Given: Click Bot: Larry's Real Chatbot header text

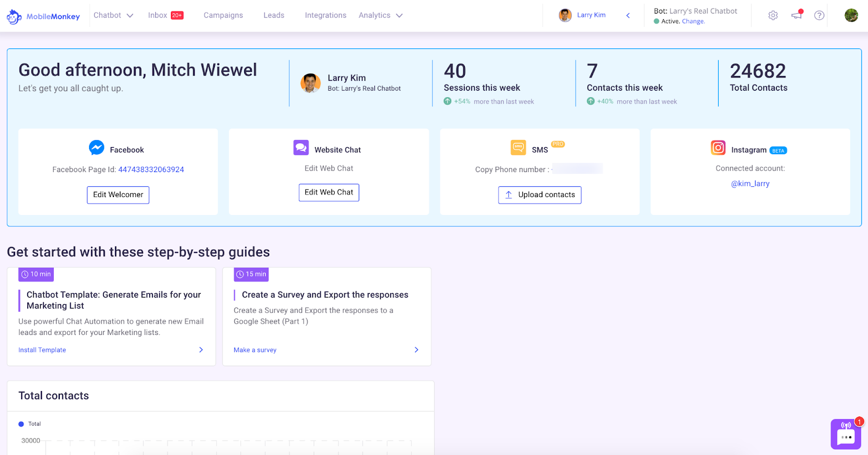Looking at the screenshot, I should point(695,11).
